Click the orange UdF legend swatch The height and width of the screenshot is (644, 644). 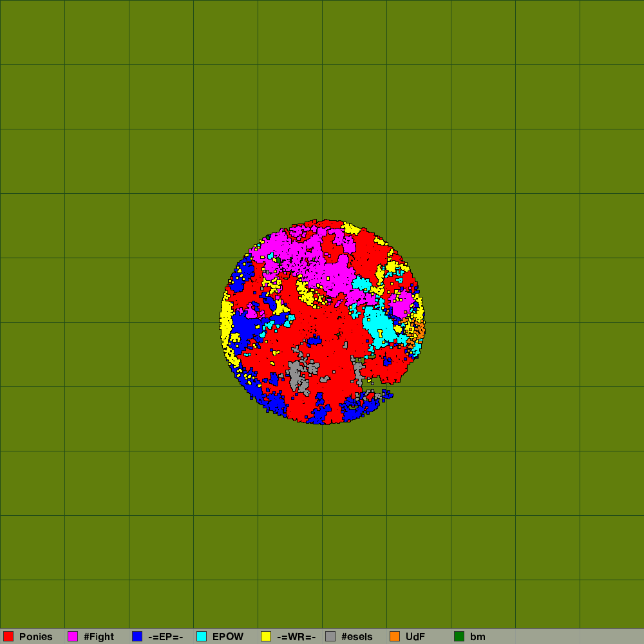point(395,636)
